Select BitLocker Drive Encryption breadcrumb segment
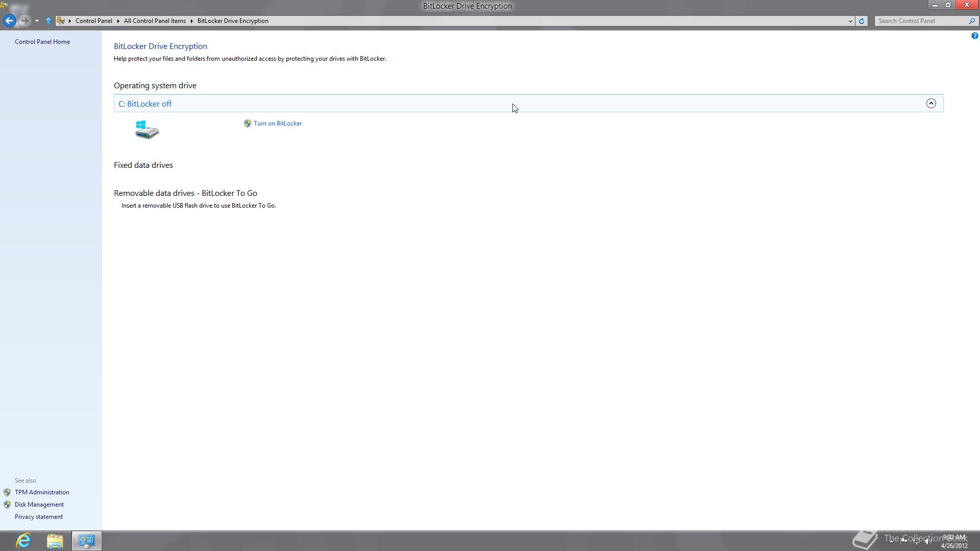Image resolution: width=980 pixels, height=551 pixels. tap(233, 21)
